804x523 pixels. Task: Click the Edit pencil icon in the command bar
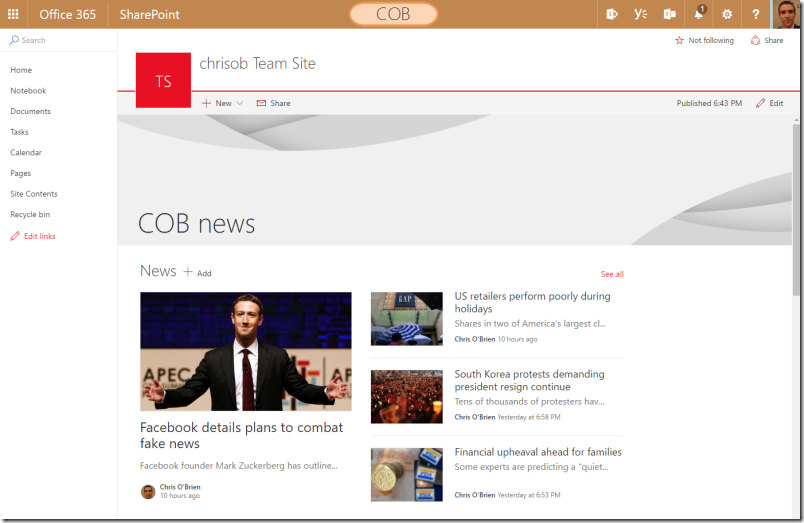click(760, 103)
